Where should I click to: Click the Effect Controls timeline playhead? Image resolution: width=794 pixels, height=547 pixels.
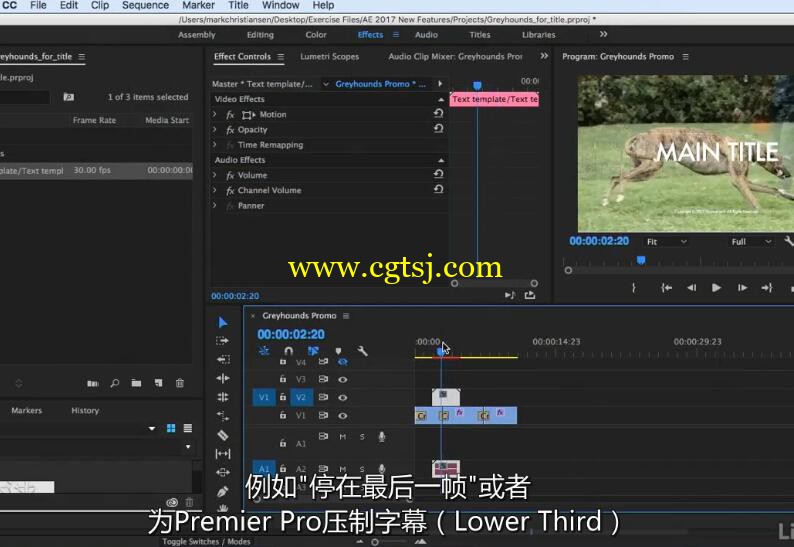[x=477, y=85]
